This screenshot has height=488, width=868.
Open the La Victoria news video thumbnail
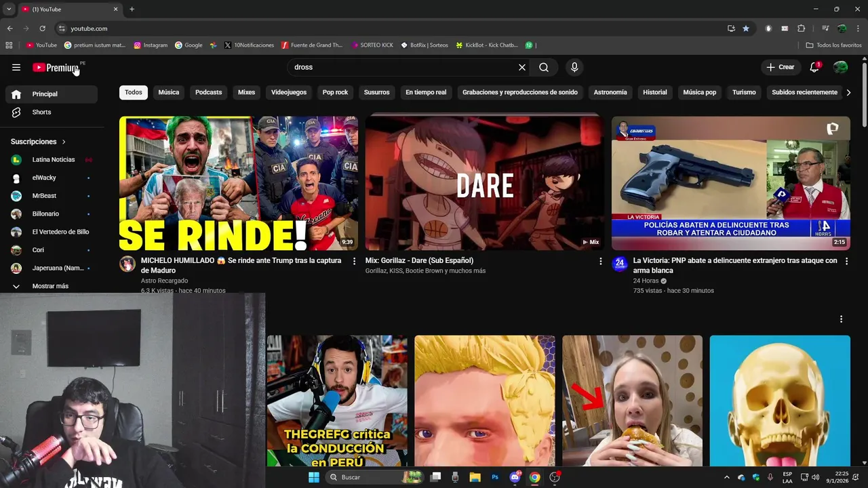(x=730, y=183)
